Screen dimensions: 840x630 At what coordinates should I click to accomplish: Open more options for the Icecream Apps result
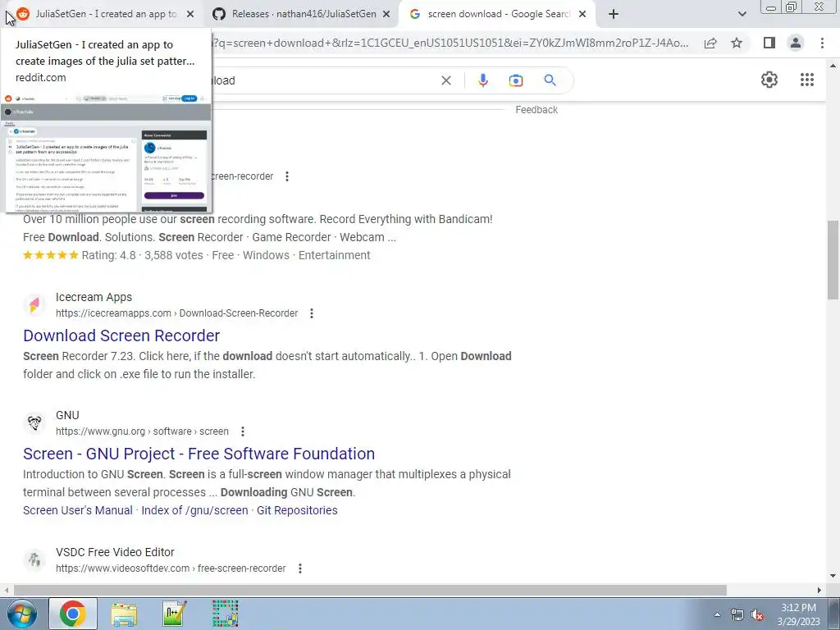point(311,313)
